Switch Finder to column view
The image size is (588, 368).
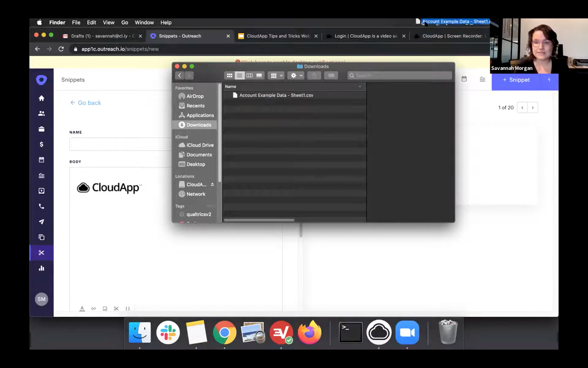tap(250, 75)
